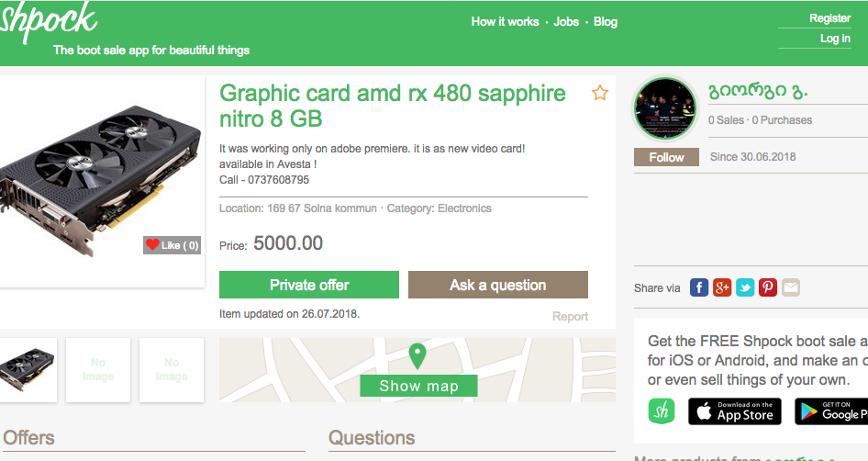Share listing via Twitter icon
868x461 pixels.
[x=745, y=287]
